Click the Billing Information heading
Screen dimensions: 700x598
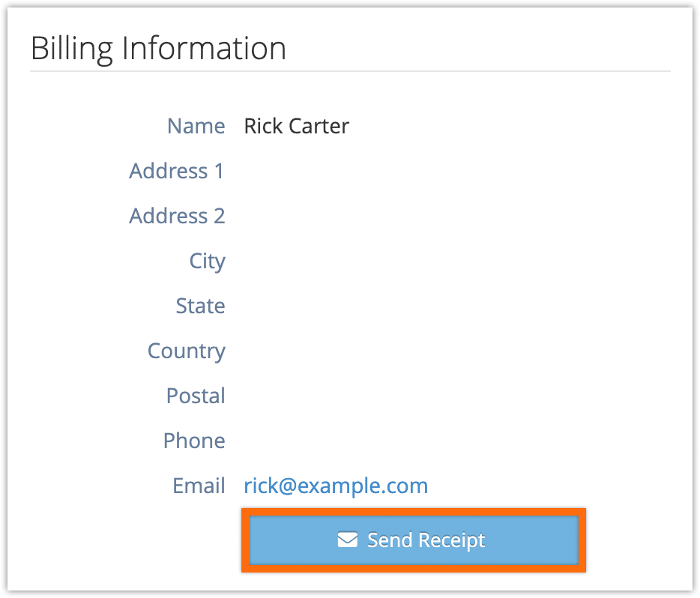158,48
